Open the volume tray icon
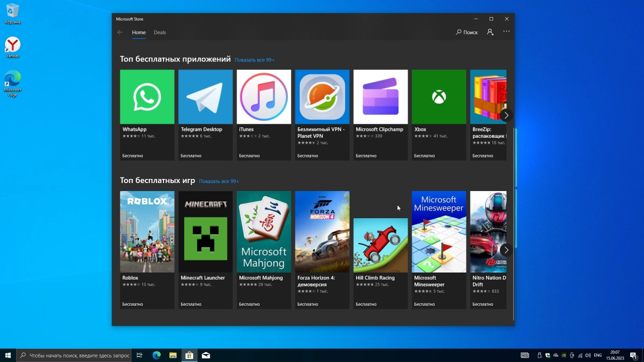The height and width of the screenshot is (362, 644). pyautogui.click(x=588, y=355)
